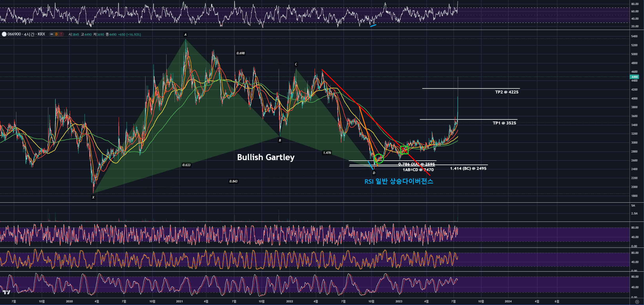Click the red exclamation warning icon
Screen dimensions: 644x305
coord(61,34)
